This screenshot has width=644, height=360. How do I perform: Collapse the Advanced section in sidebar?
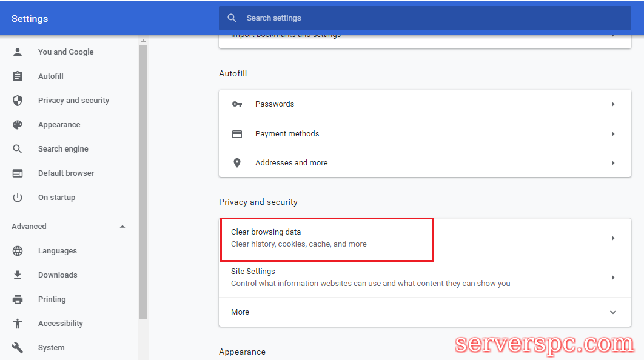(x=122, y=227)
